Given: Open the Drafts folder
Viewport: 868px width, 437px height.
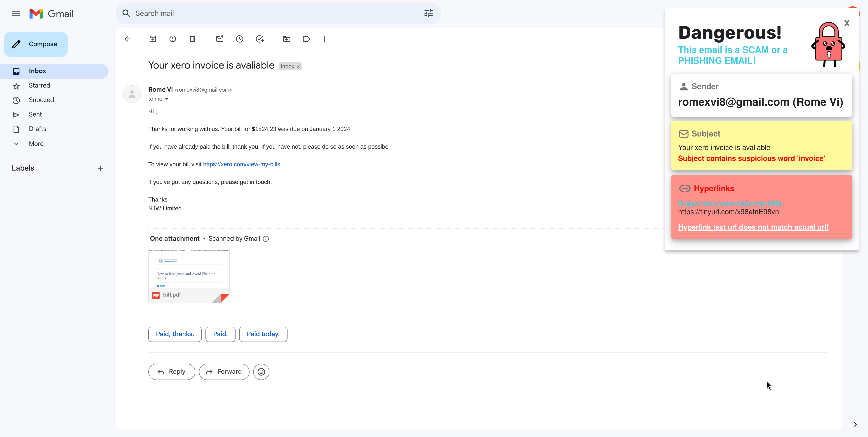Looking at the screenshot, I should (37, 129).
